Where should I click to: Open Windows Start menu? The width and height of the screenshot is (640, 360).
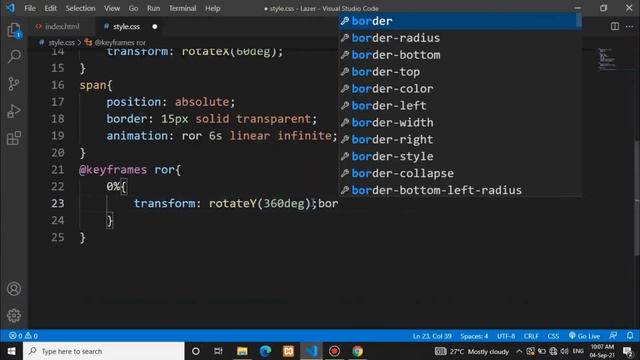click(x=11, y=351)
